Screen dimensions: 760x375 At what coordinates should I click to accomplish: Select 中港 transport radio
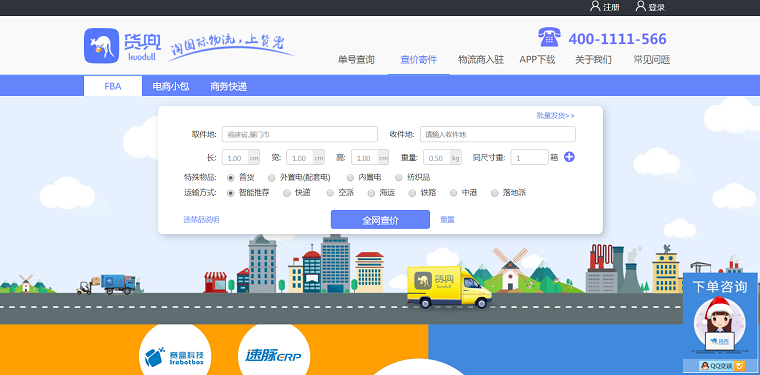click(454, 193)
